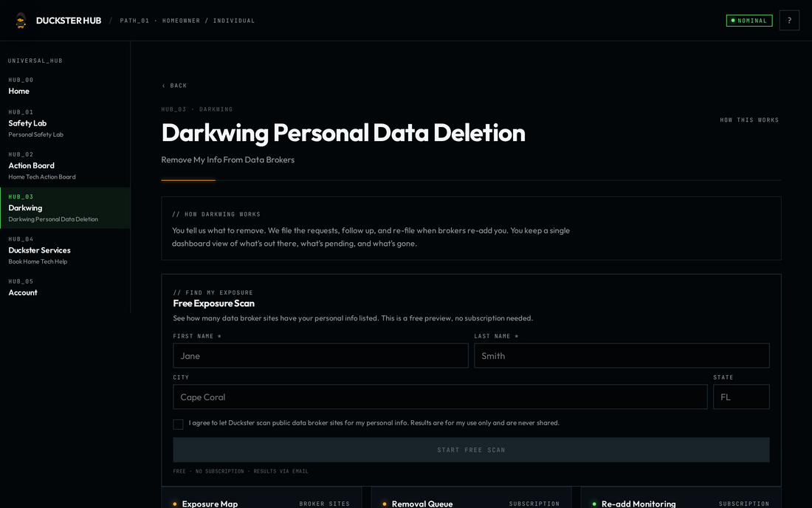Open Home in the sidebar
812x508 pixels.
point(65,86)
